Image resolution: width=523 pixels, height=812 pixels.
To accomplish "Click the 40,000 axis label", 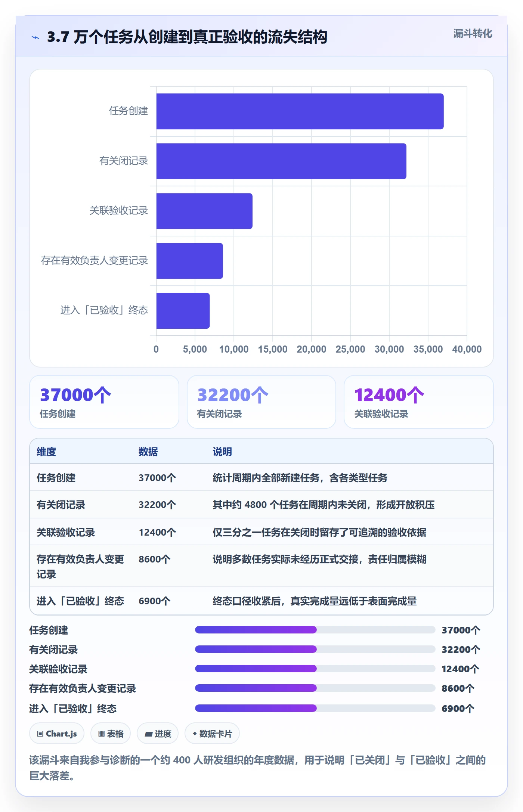I will point(467,349).
